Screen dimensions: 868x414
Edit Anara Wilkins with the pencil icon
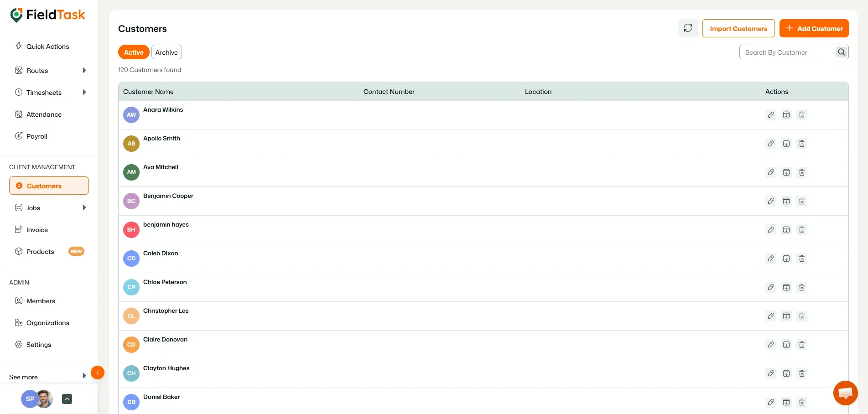tap(771, 115)
